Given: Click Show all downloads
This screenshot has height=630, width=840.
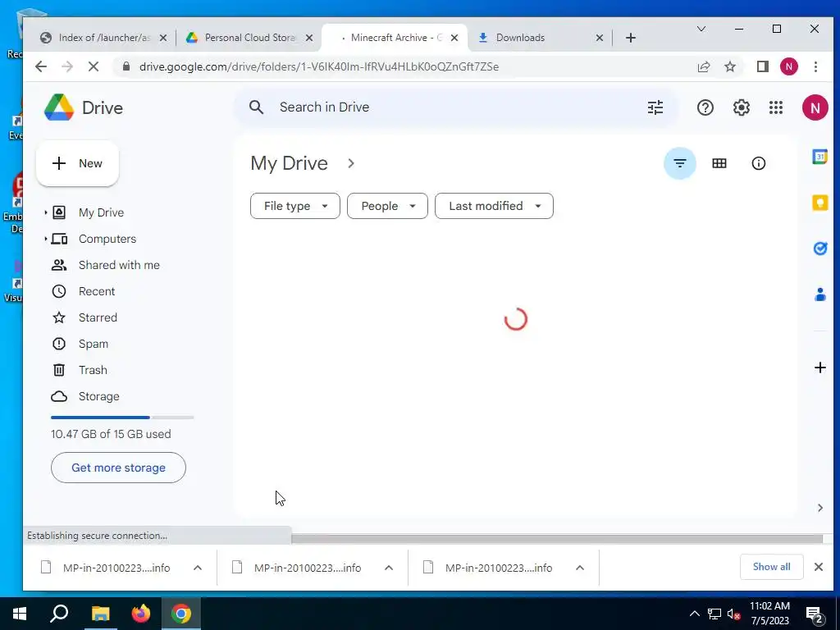Looking at the screenshot, I should point(771,567).
